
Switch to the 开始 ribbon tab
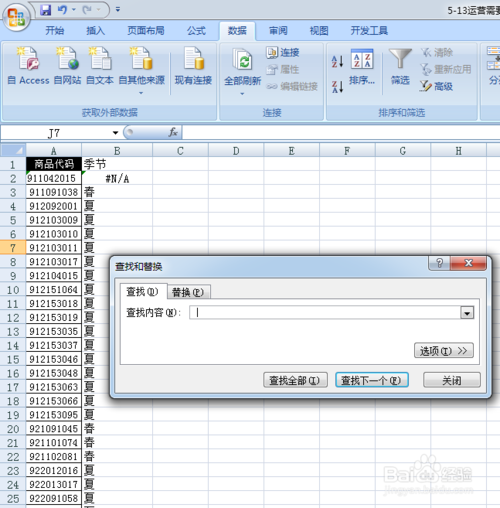pyautogui.click(x=55, y=31)
